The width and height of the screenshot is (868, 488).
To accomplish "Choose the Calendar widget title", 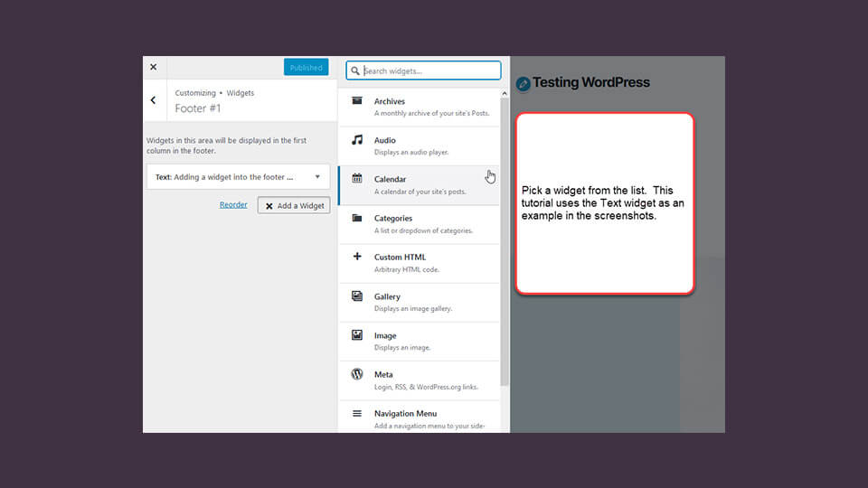I will coord(390,179).
